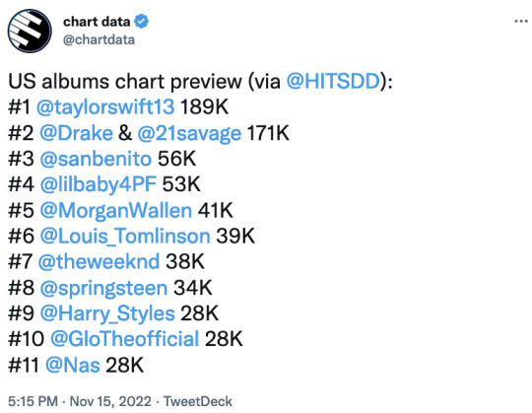This screenshot has width=532, height=413.
Task: Open the @sanbenito mention
Action: 96,159
